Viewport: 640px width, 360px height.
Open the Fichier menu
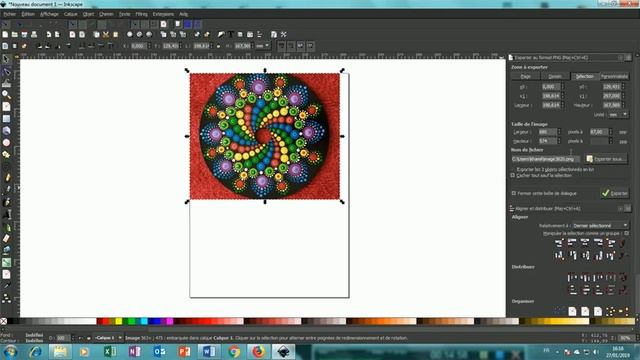[x=9, y=14]
